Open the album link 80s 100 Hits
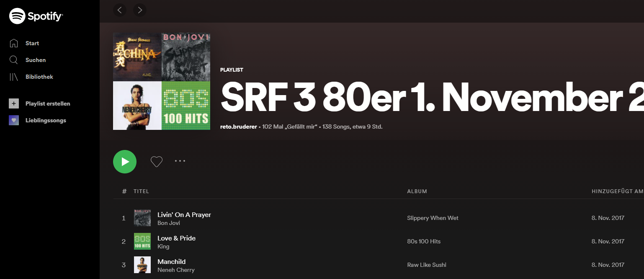Viewport: 644px width, 279px height. (424, 241)
